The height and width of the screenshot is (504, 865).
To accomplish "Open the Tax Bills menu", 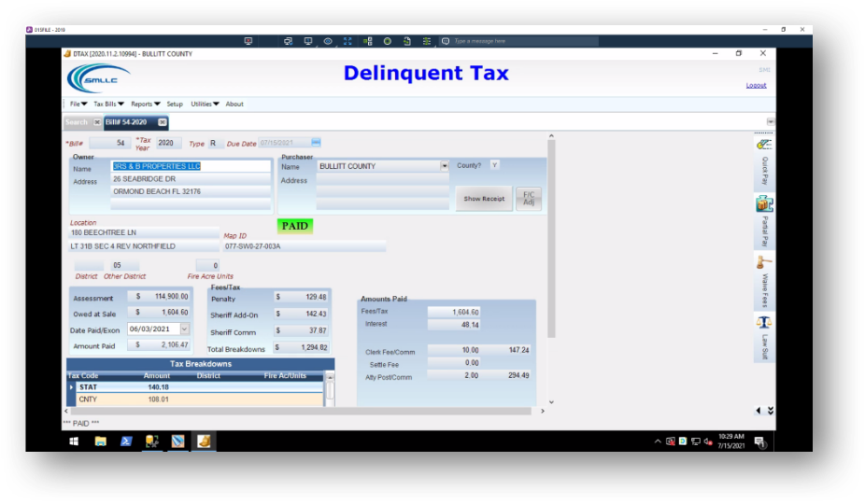I will pos(108,104).
